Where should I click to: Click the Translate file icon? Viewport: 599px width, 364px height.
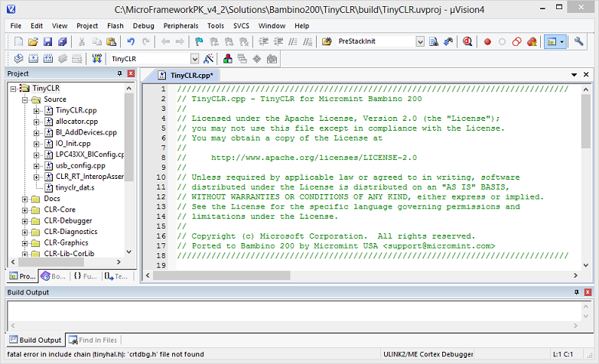(18, 58)
